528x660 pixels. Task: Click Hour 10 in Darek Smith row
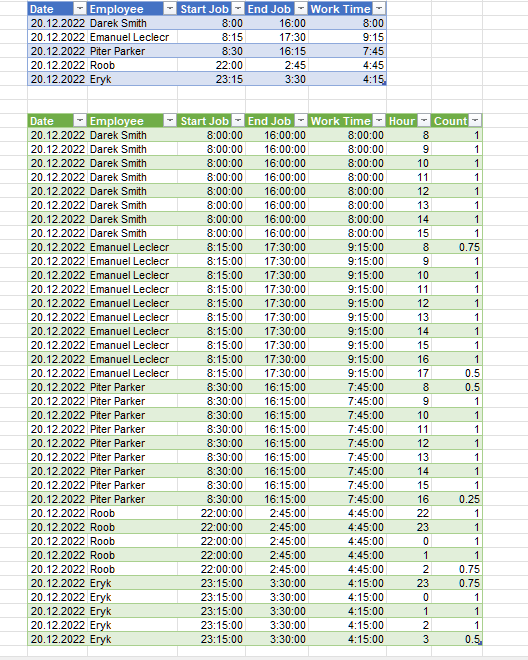pyautogui.click(x=409, y=163)
